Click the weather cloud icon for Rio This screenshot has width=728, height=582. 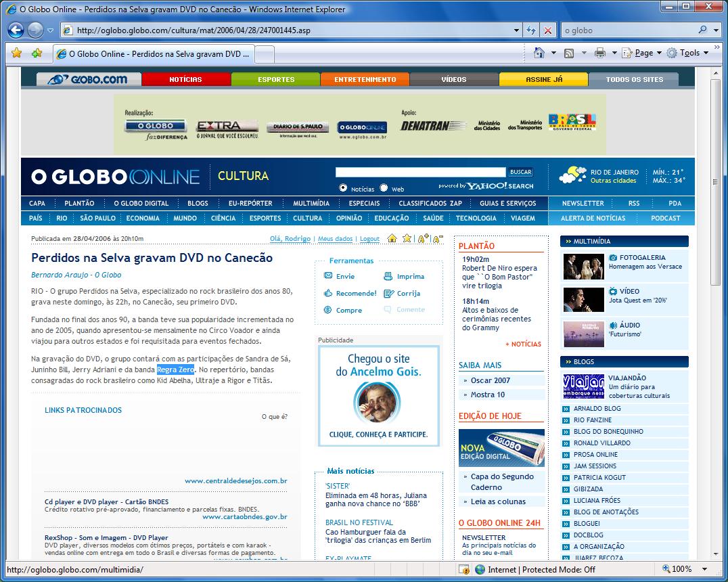tap(572, 175)
